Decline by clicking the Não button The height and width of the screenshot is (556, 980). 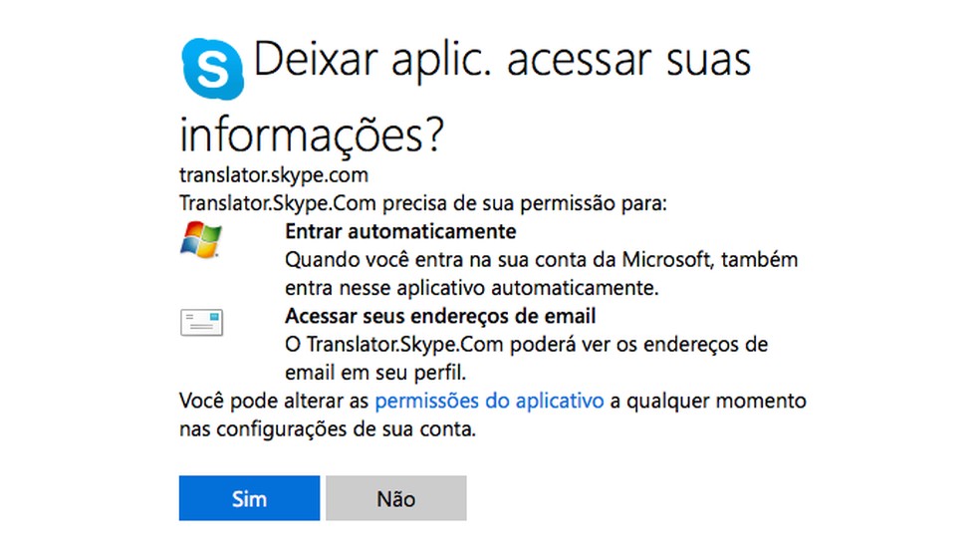[395, 498]
